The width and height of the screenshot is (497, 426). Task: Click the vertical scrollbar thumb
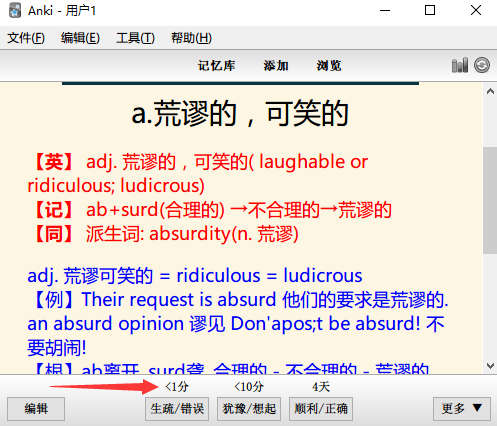pos(490,200)
